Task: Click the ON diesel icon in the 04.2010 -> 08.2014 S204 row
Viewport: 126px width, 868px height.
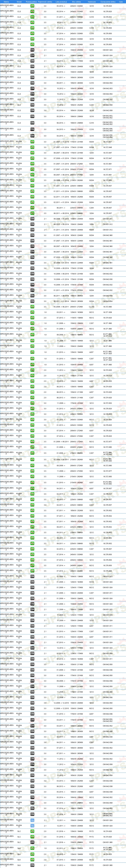Action: [x=32, y=224]
